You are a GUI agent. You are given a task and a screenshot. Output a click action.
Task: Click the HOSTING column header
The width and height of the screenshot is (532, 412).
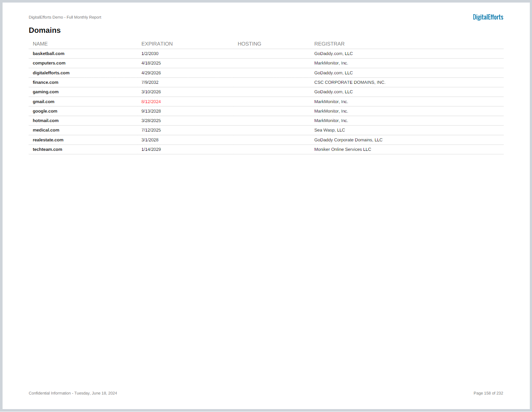click(x=249, y=44)
